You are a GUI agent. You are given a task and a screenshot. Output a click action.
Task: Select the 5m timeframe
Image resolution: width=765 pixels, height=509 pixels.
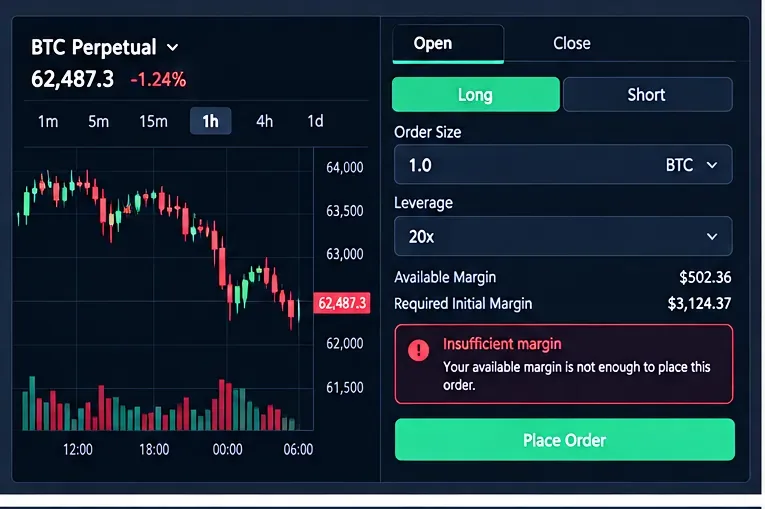click(x=98, y=121)
